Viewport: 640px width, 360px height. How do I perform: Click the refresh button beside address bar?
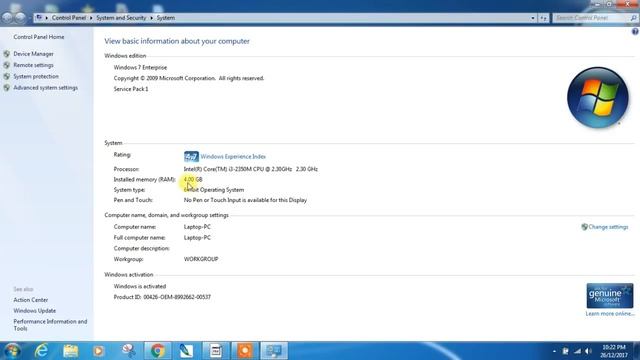coord(543,18)
